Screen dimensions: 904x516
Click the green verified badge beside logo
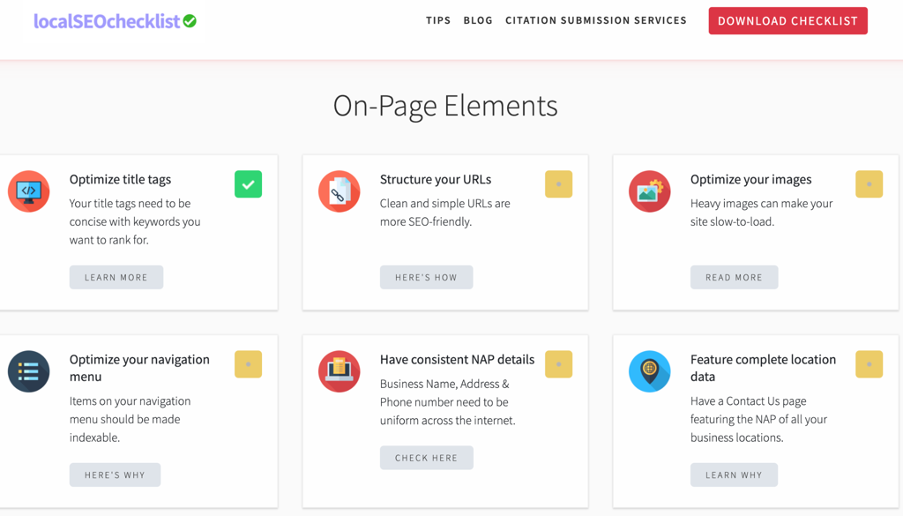pyautogui.click(x=190, y=21)
